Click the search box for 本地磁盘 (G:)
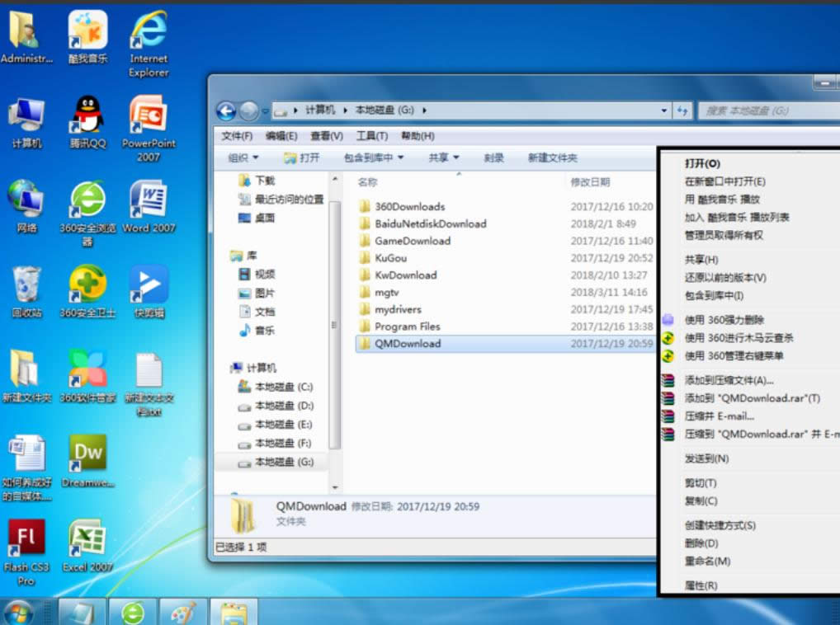The image size is (840, 625). [767, 110]
